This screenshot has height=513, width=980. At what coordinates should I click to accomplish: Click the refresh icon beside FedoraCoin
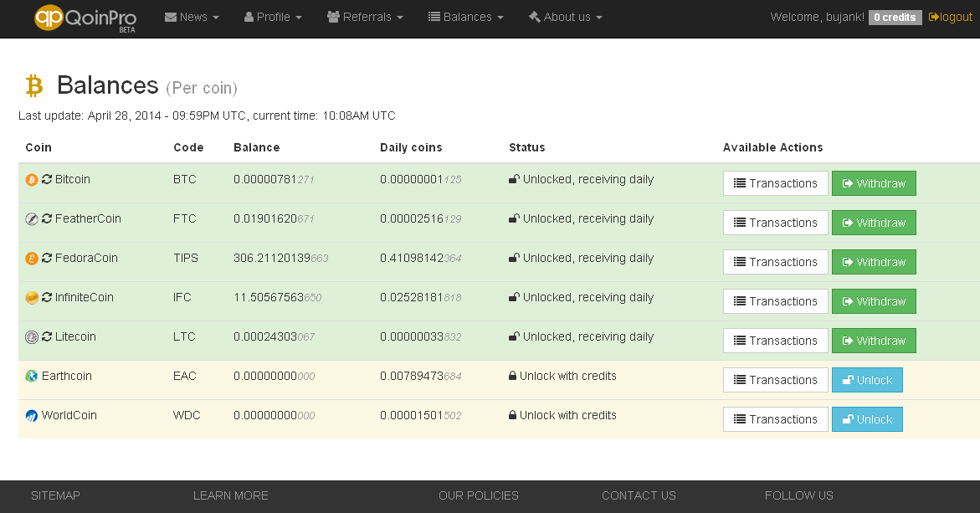click(47, 258)
